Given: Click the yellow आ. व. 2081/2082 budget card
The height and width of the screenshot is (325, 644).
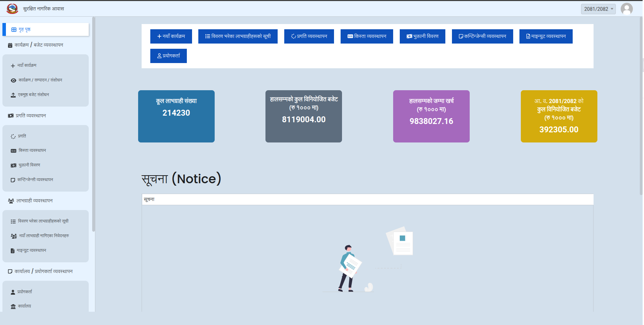Looking at the screenshot, I should 559,116.
